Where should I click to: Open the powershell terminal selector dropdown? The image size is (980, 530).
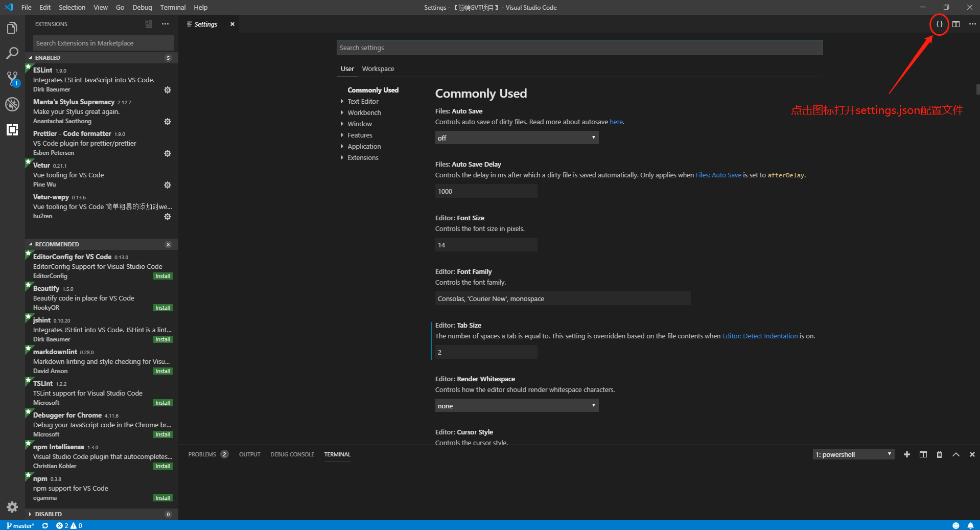[853, 454]
